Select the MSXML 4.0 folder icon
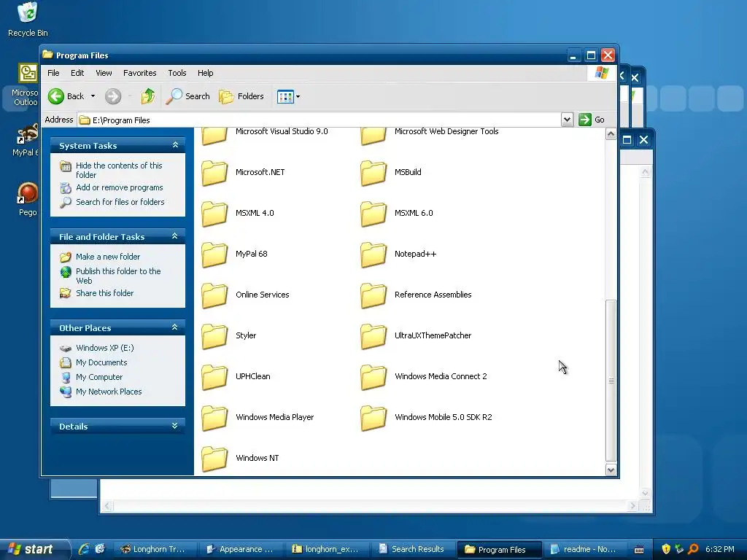Image resolution: width=747 pixels, height=560 pixels. click(214, 214)
